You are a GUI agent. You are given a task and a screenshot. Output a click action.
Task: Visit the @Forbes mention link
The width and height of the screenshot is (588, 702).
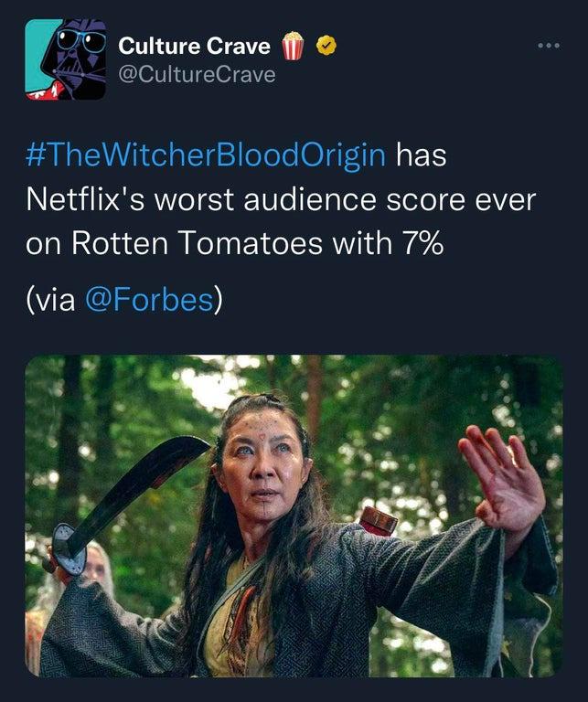click(149, 298)
